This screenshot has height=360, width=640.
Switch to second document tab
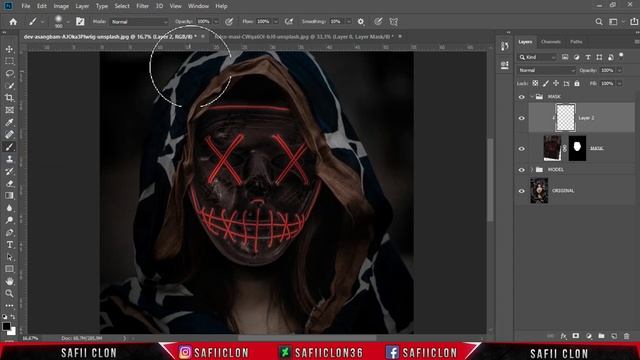303,37
